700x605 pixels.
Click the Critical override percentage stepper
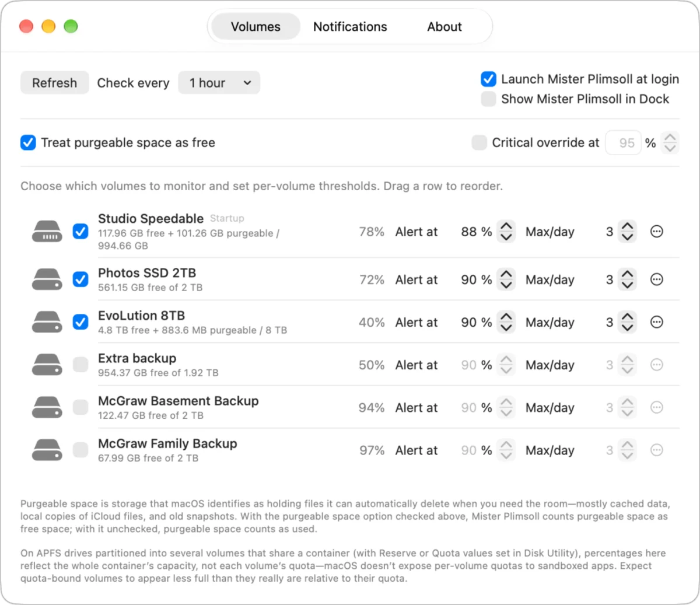[x=670, y=142]
